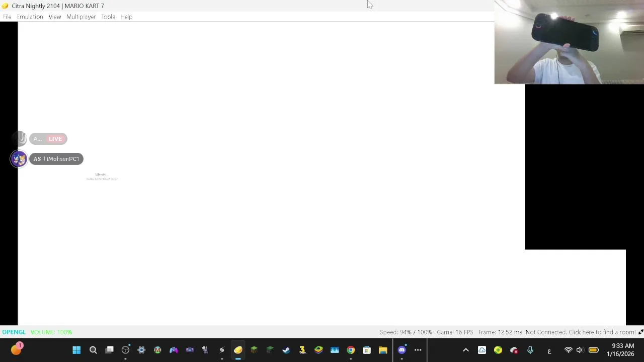Open the game controller app on taskbar
The width and height of the screenshot is (644, 362).
174,350
